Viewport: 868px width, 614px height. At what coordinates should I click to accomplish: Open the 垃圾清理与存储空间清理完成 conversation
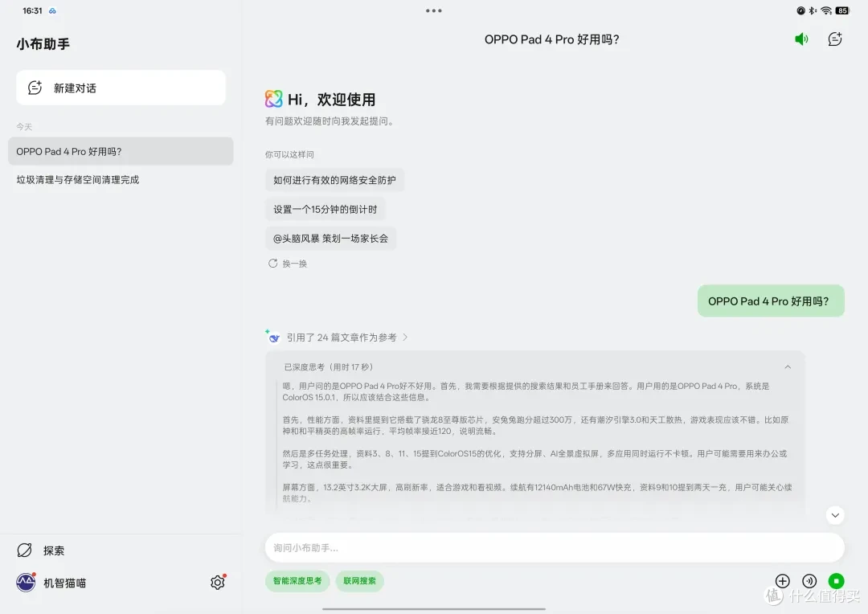(x=77, y=179)
